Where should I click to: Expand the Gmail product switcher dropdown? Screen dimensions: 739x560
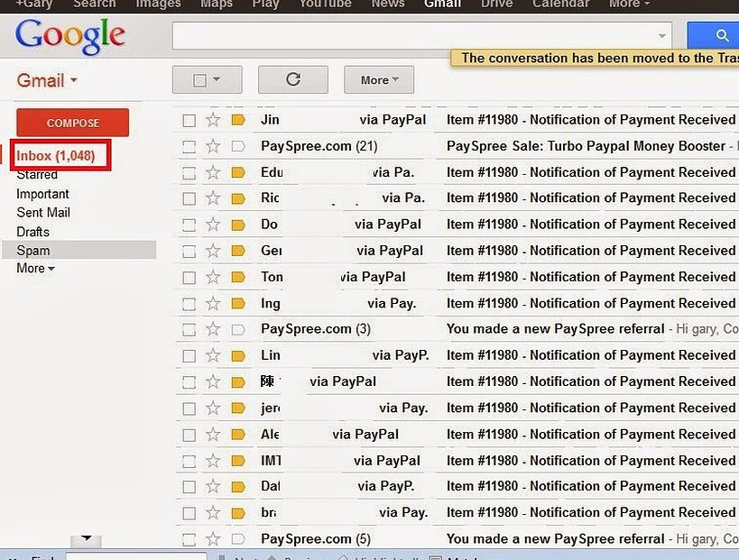point(47,80)
